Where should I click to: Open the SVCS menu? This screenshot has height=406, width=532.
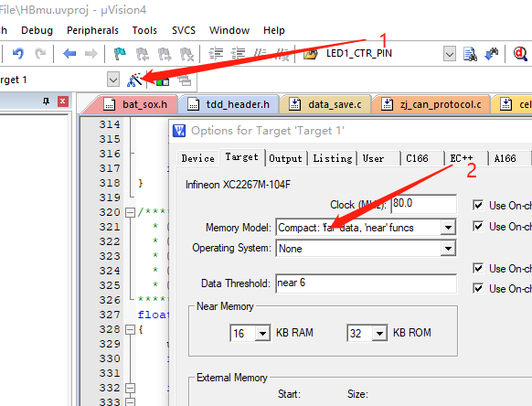click(x=184, y=30)
